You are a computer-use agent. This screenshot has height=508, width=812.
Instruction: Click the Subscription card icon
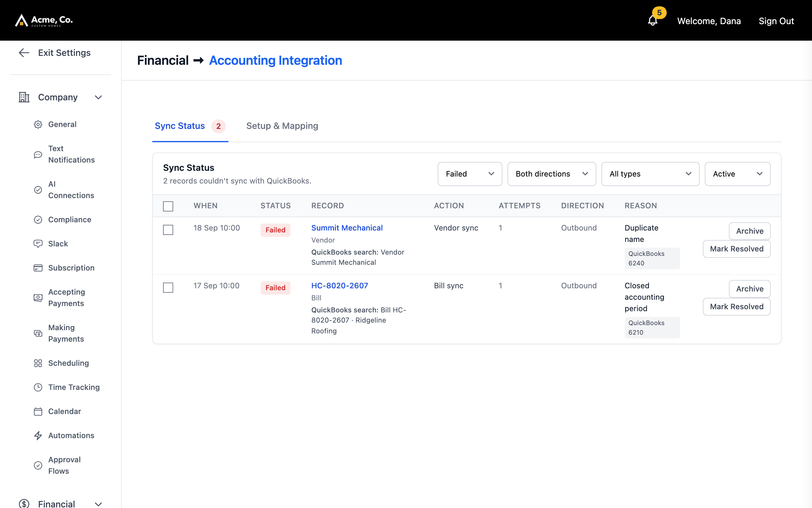pos(38,268)
